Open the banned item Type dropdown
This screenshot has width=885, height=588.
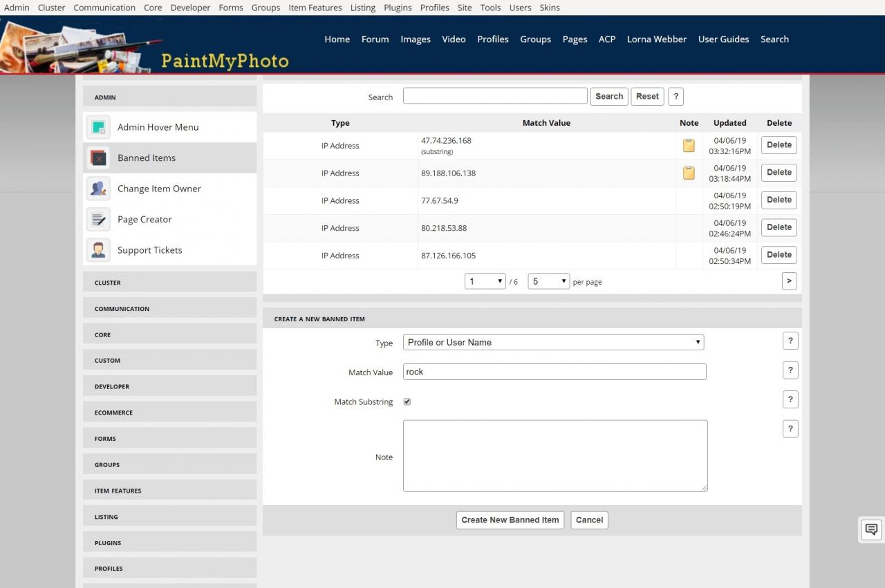click(x=554, y=342)
